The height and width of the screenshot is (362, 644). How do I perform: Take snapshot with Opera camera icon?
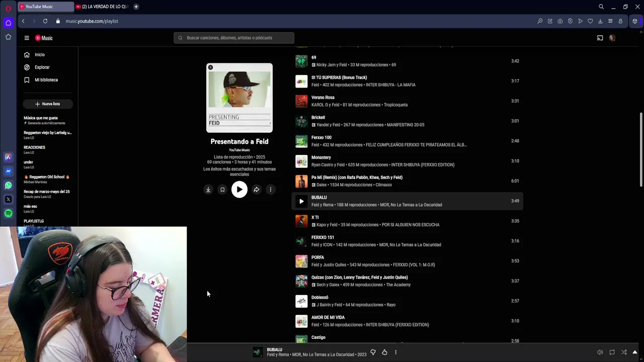tap(560, 21)
